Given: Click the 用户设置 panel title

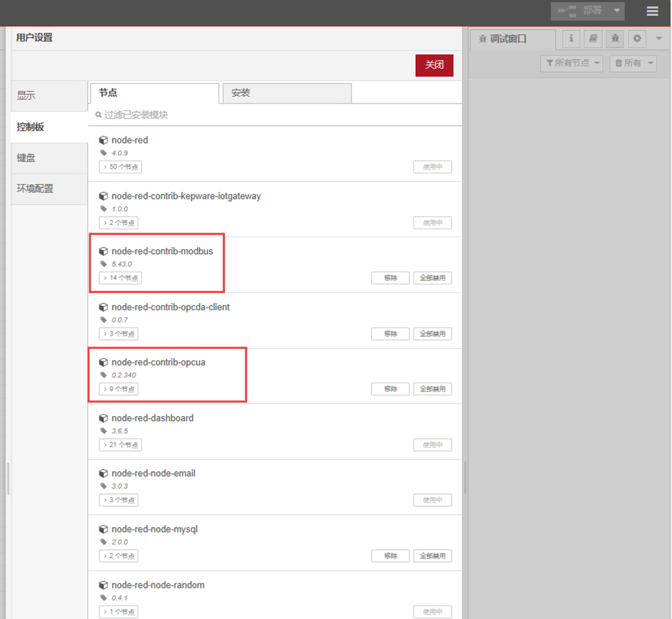Looking at the screenshot, I should tap(34, 38).
